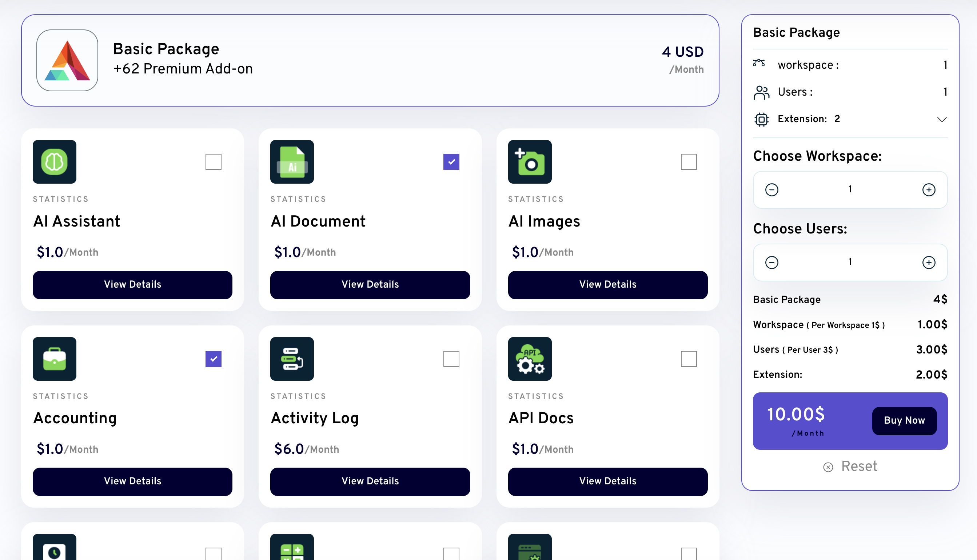Decrease users count with minus button
Screen dimensions: 977x560
coord(771,262)
